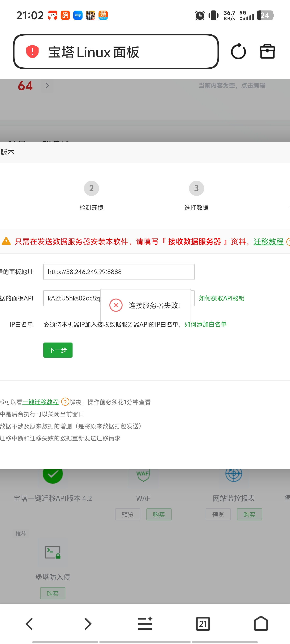290x644 pixels.
Task: Click the 网站监控报表 label
Action: tap(234, 498)
